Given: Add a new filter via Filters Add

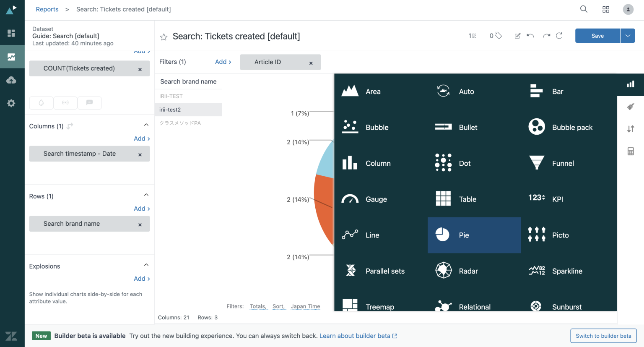Looking at the screenshot, I should (x=223, y=62).
